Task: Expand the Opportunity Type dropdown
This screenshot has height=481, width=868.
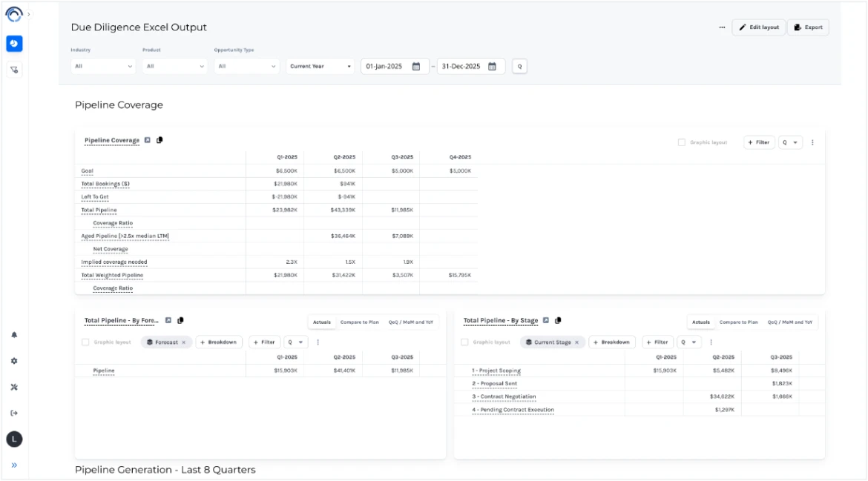Action: [246, 67]
